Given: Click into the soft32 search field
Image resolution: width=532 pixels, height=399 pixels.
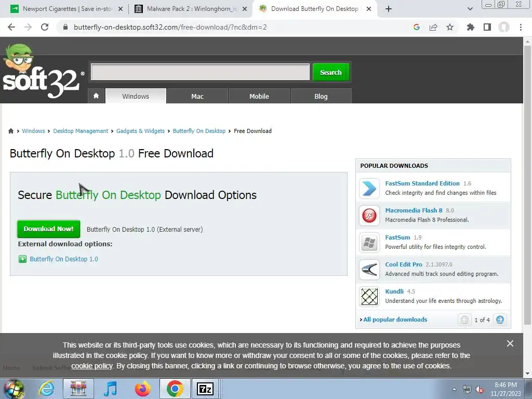Looking at the screenshot, I should click(200, 72).
